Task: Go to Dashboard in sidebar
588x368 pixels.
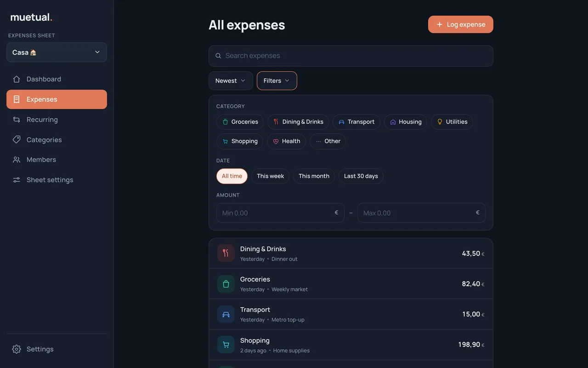Action: [57, 79]
